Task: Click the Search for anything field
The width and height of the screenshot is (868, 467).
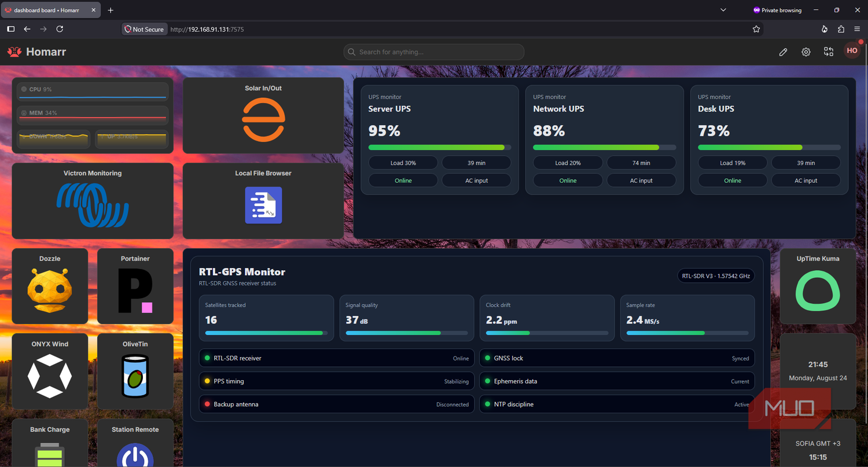Action: (434, 52)
